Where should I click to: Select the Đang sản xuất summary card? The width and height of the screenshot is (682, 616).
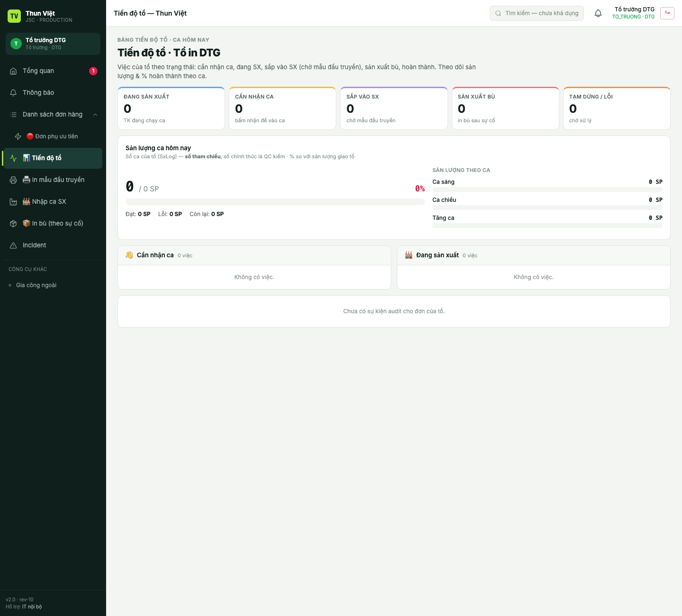tap(171, 108)
